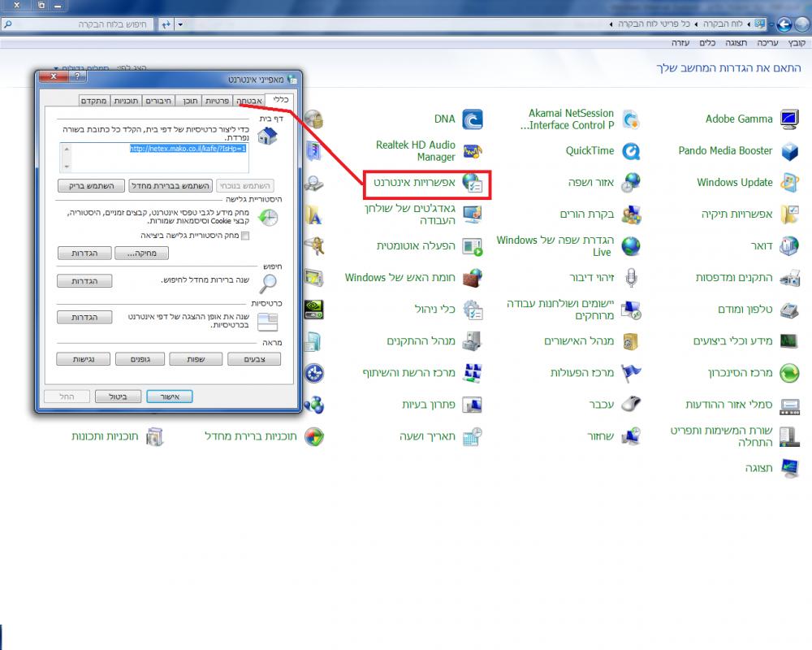
Task: Open the Date and Time (תאריך ושעה) icon
Action: coord(472,436)
